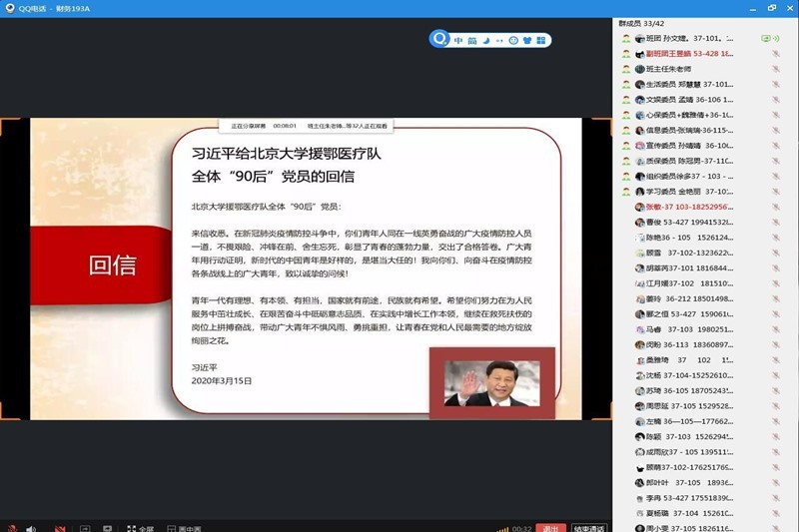Click avatar of 宣传委员 孙婧婧
The image size is (799, 532).
coord(640,146)
